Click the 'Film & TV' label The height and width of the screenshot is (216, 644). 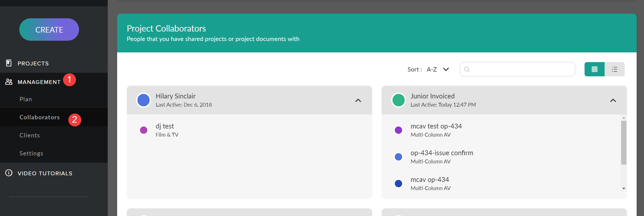167,135
